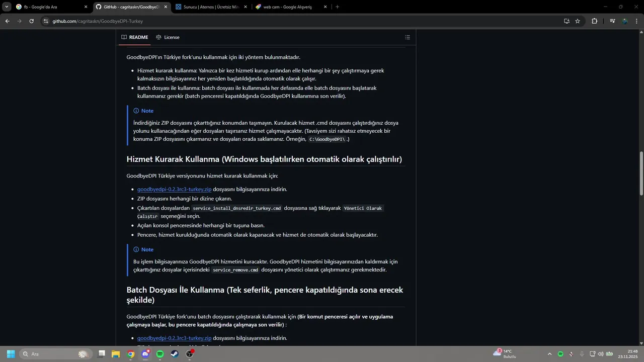Image resolution: width=644 pixels, height=362 pixels.
Task: Open a new browser tab
Action: (x=337, y=7)
